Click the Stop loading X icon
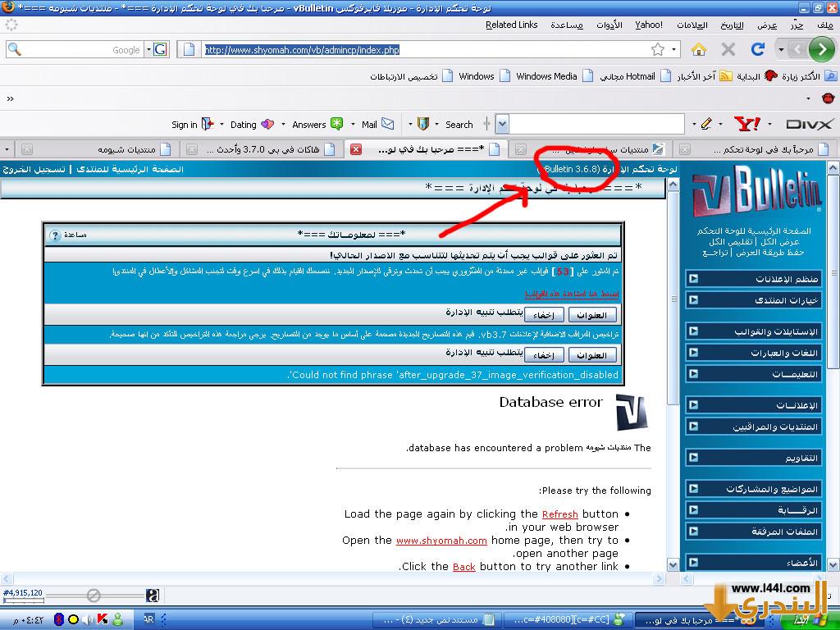Screen dimensions: 840x630 pyautogui.click(x=728, y=50)
